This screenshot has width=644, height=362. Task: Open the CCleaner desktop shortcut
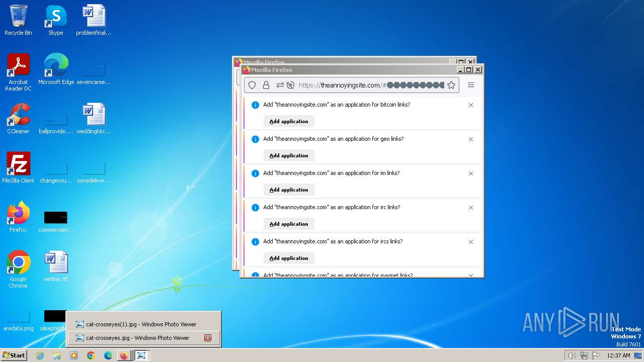click(x=18, y=119)
